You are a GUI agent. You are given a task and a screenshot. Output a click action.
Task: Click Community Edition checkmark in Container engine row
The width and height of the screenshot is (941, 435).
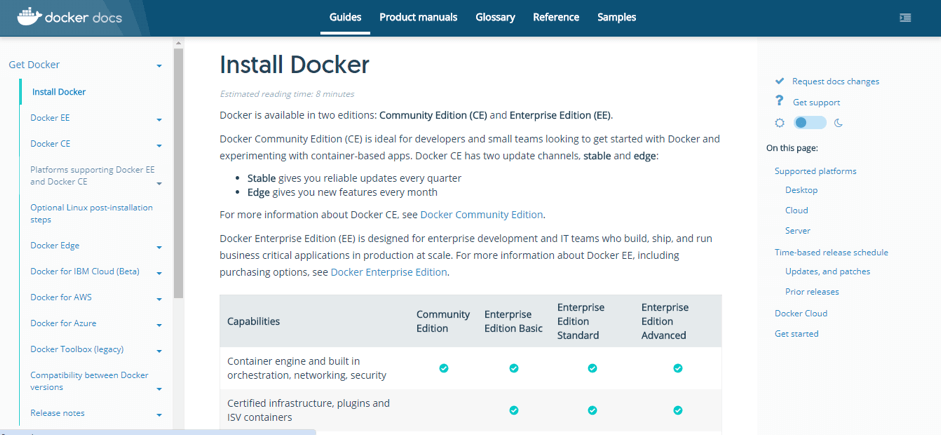[443, 368]
